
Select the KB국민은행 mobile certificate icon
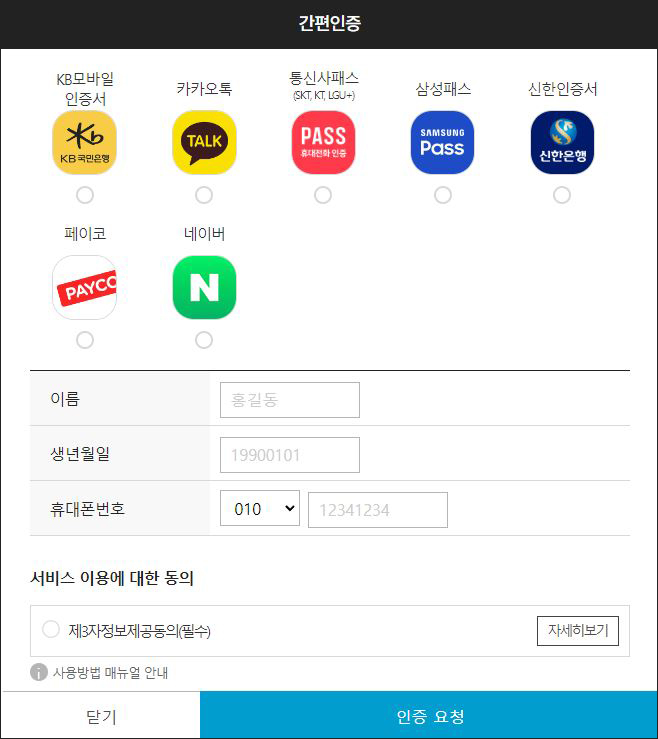(84, 142)
